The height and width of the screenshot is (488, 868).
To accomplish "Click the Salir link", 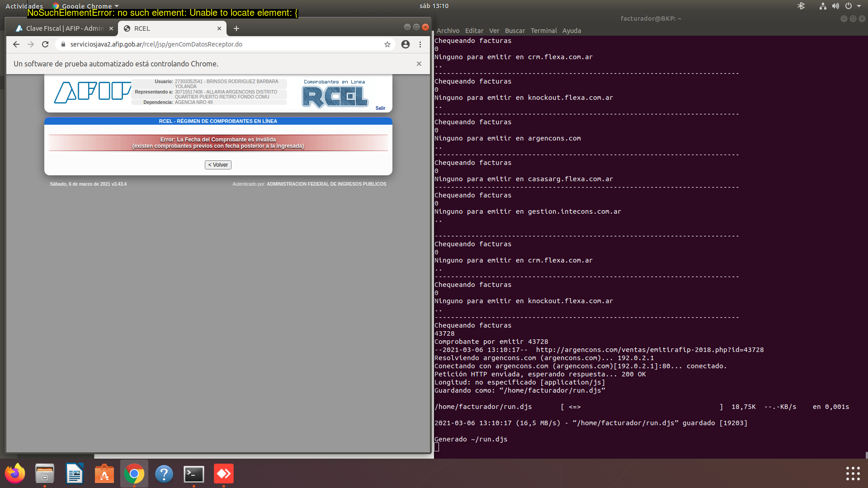I will 380,108.
